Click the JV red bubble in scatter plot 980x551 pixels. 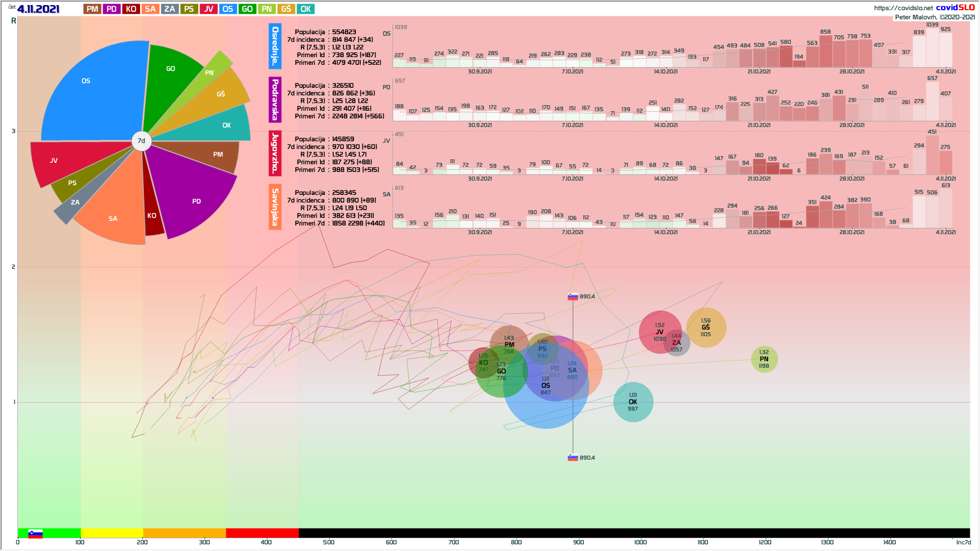coord(656,329)
